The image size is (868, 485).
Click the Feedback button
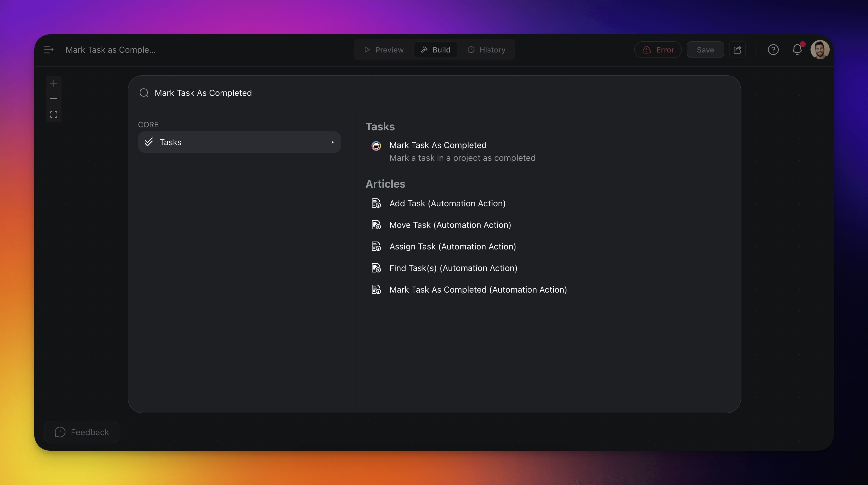pos(82,432)
